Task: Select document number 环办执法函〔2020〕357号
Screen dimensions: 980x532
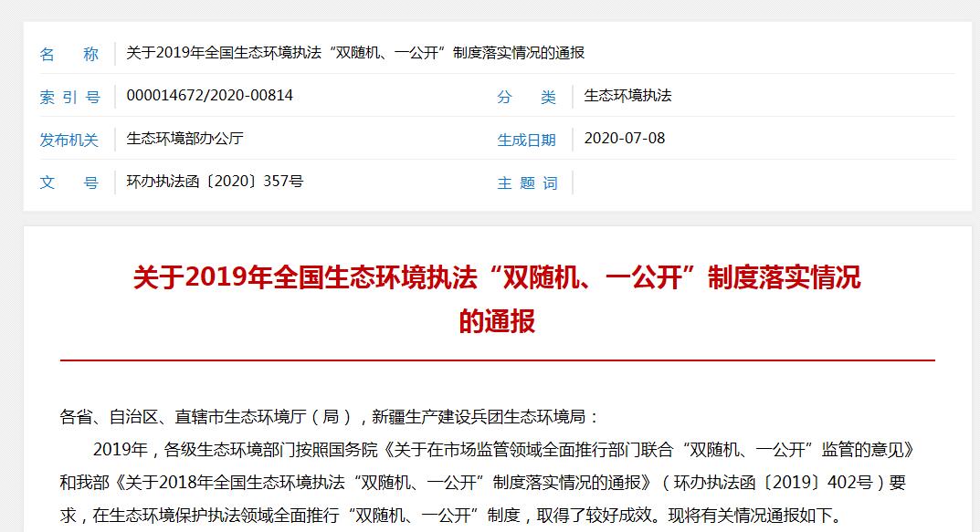Action: [x=215, y=182]
